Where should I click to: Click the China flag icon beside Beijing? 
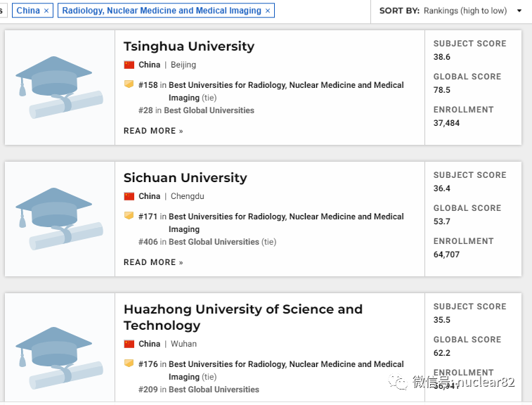129,65
